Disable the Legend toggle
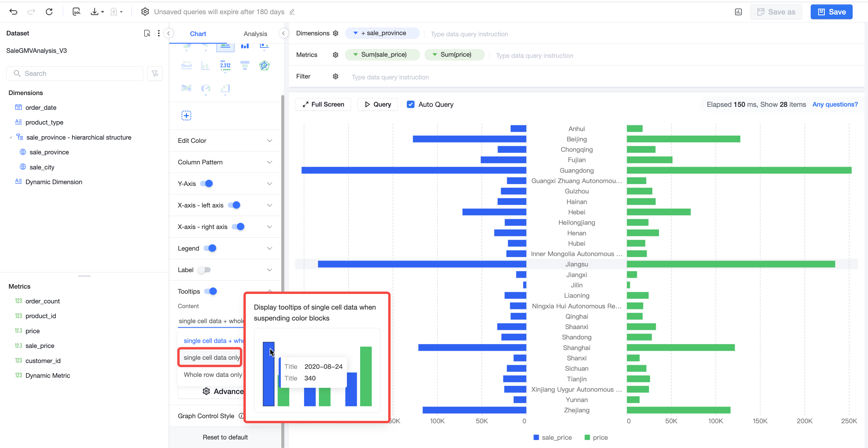Viewport: 868px width, 448px height. coord(210,248)
